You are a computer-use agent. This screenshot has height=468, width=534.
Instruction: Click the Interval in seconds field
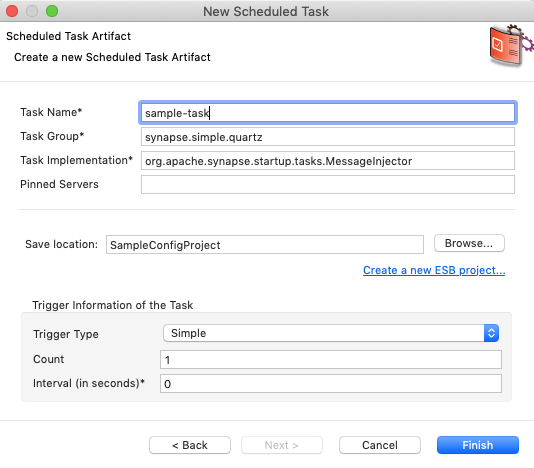[x=331, y=384]
